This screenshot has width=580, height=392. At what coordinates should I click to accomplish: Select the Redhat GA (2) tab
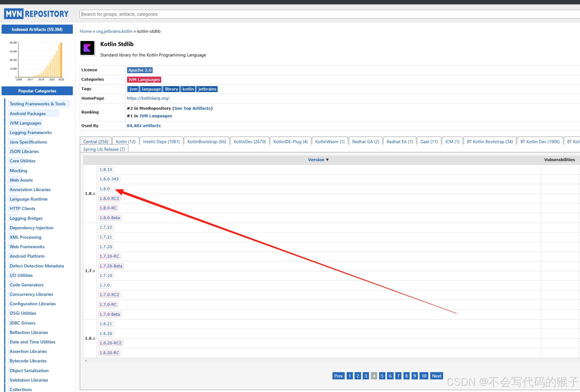pos(366,142)
